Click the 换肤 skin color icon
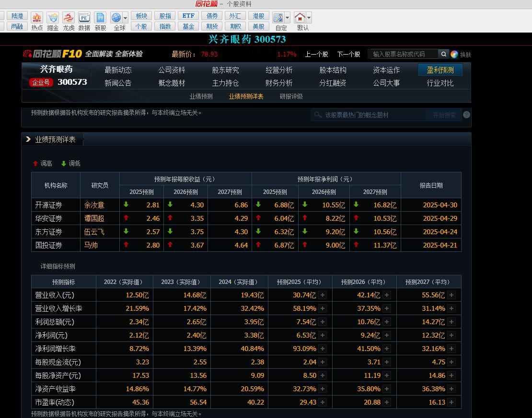532x418 pixels. (454, 54)
